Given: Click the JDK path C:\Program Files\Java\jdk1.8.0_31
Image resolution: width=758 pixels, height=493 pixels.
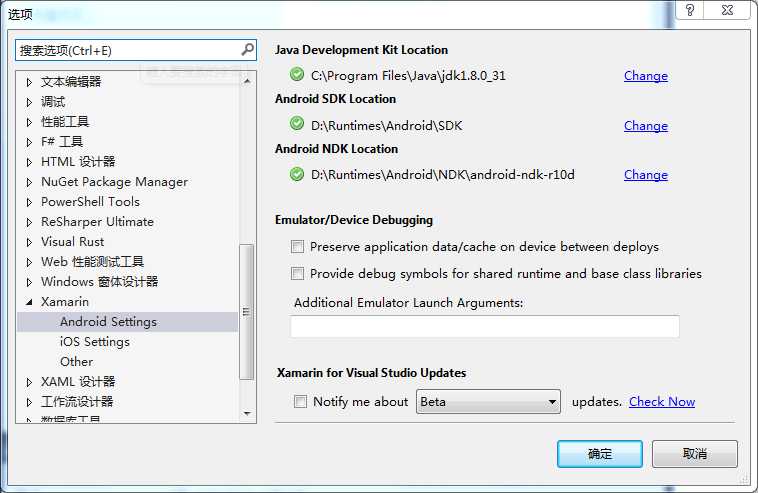Looking at the screenshot, I should tap(408, 76).
